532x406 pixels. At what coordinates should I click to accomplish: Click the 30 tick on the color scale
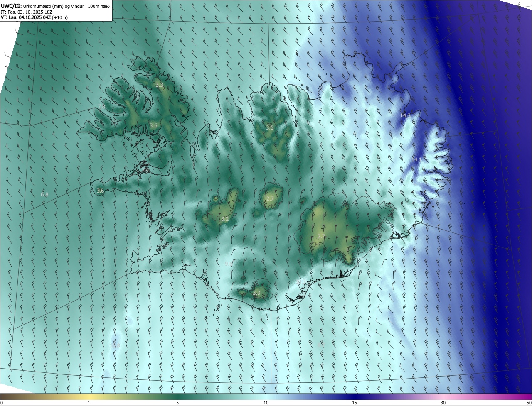tap(443, 403)
